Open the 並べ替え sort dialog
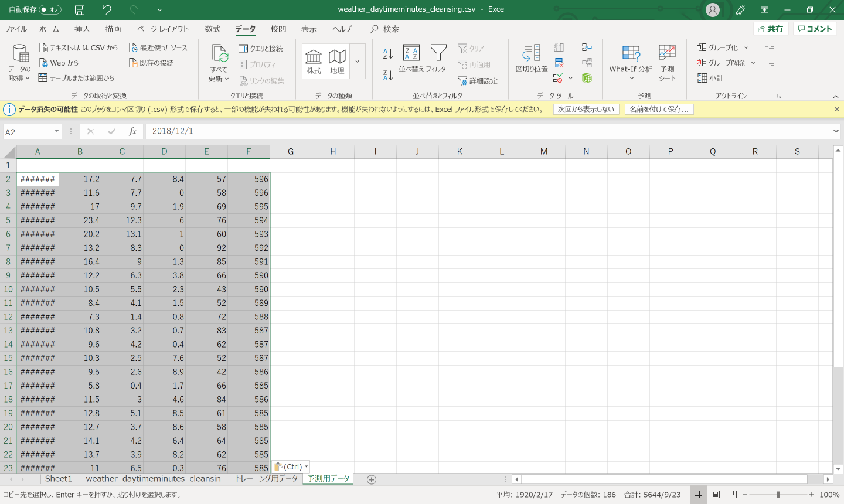This screenshot has height=504, width=844. (411, 58)
